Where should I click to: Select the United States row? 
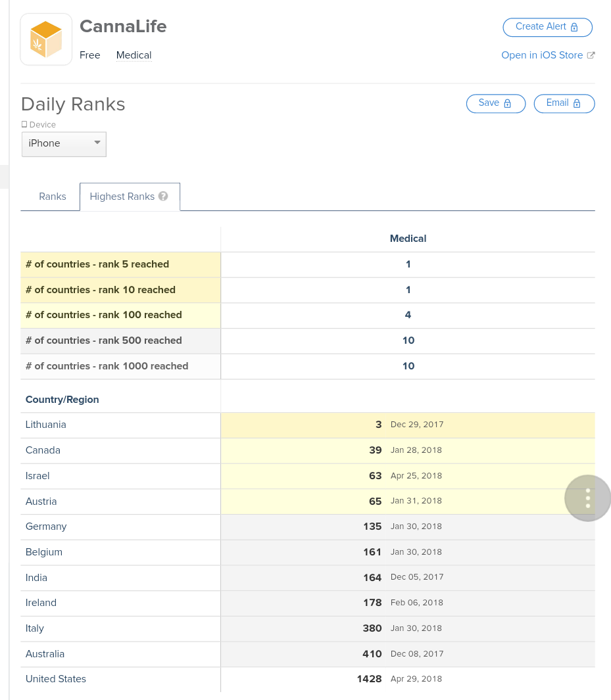[56, 679]
